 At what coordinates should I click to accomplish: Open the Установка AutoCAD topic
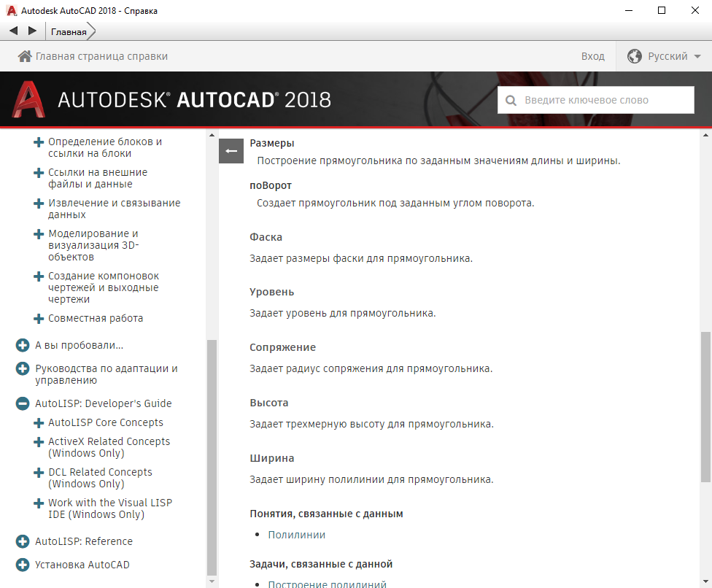pyautogui.click(x=82, y=565)
